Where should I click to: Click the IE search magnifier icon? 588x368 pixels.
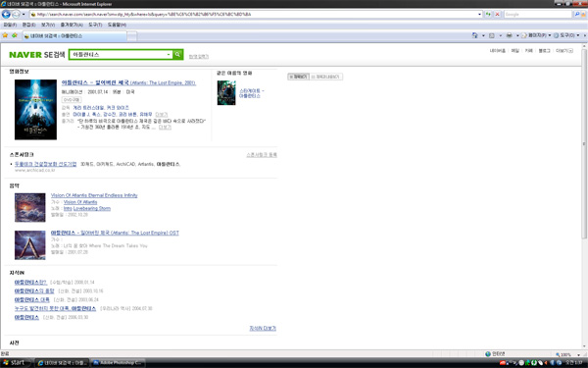click(577, 15)
